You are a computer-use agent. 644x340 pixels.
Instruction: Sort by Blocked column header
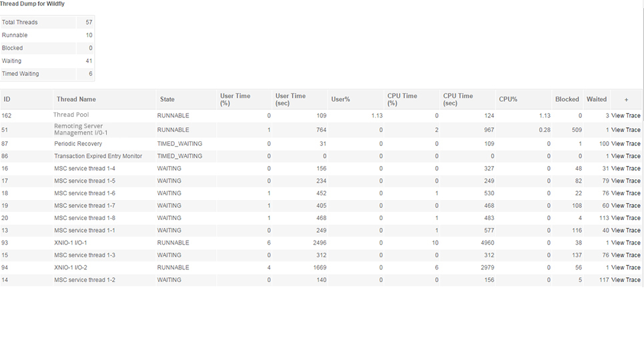tap(567, 99)
